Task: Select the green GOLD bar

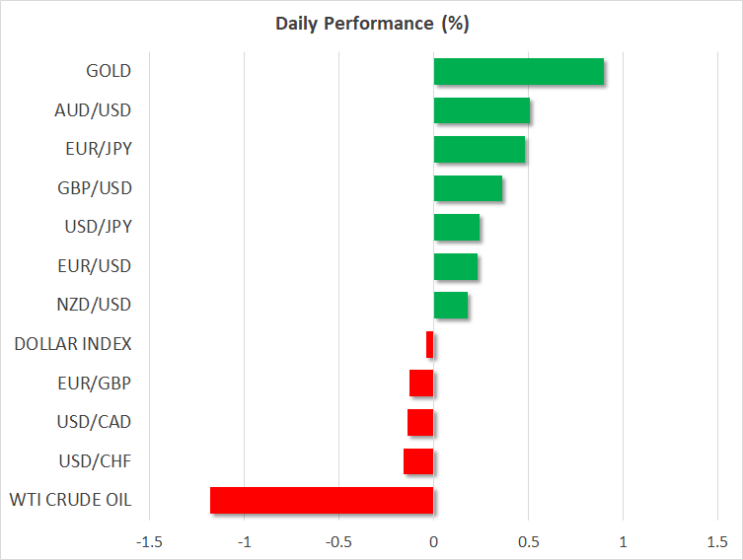Action: 518,71
